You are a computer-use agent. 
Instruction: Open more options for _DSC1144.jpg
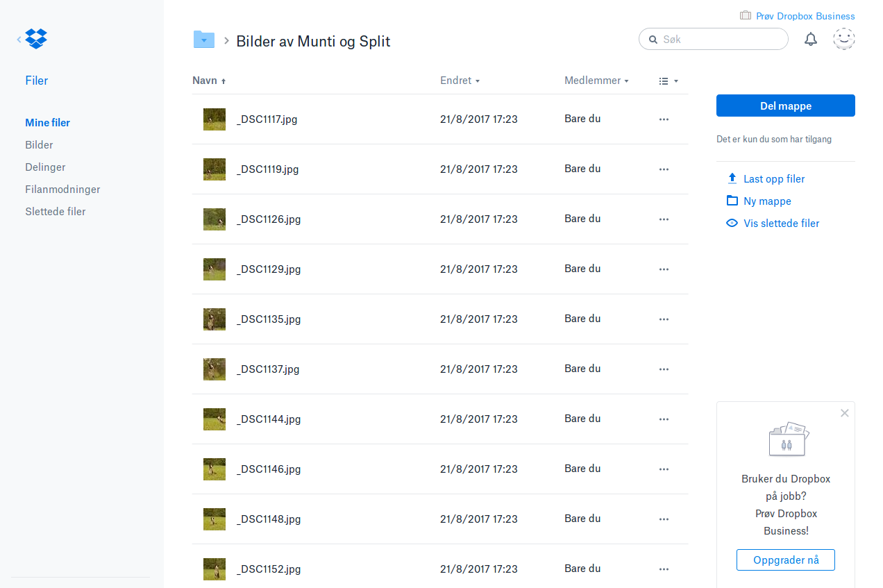coord(664,419)
